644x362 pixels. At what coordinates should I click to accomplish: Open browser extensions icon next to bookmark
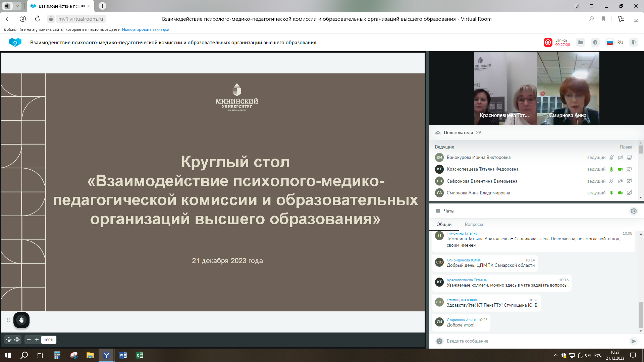621,19
